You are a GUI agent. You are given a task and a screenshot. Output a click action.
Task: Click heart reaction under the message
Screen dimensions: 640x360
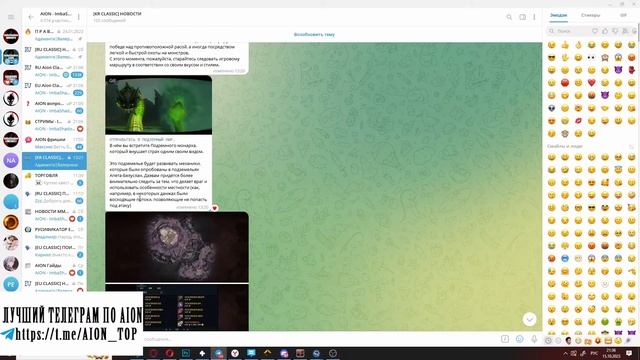coord(214,208)
